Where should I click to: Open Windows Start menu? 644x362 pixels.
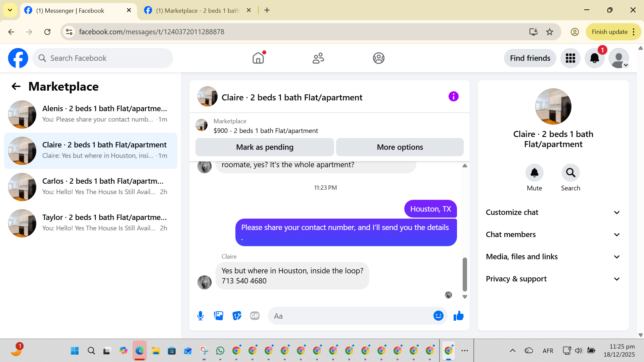pyautogui.click(x=75, y=351)
